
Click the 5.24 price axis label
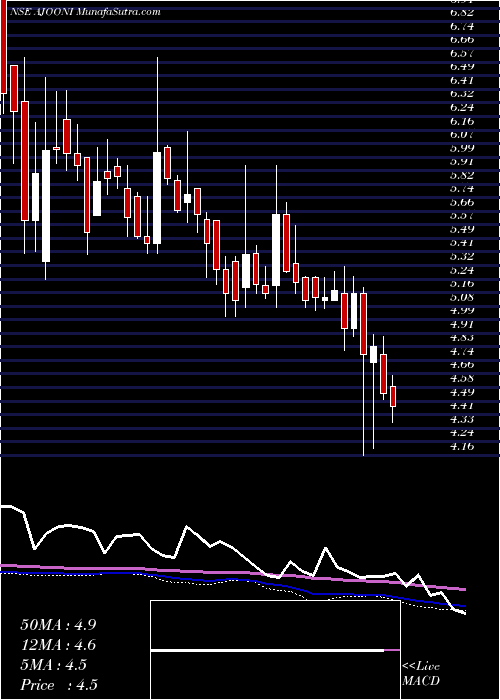click(x=462, y=270)
